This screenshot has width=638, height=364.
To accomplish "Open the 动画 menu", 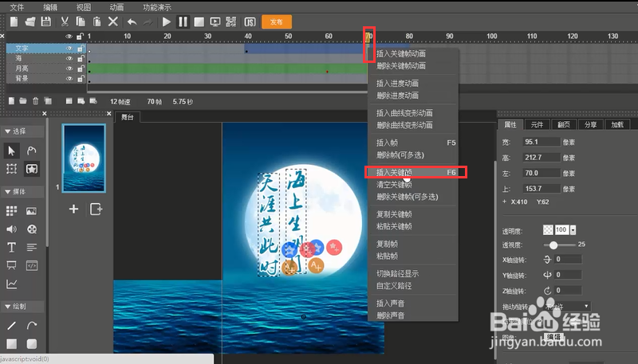I will [x=116, y=7].
